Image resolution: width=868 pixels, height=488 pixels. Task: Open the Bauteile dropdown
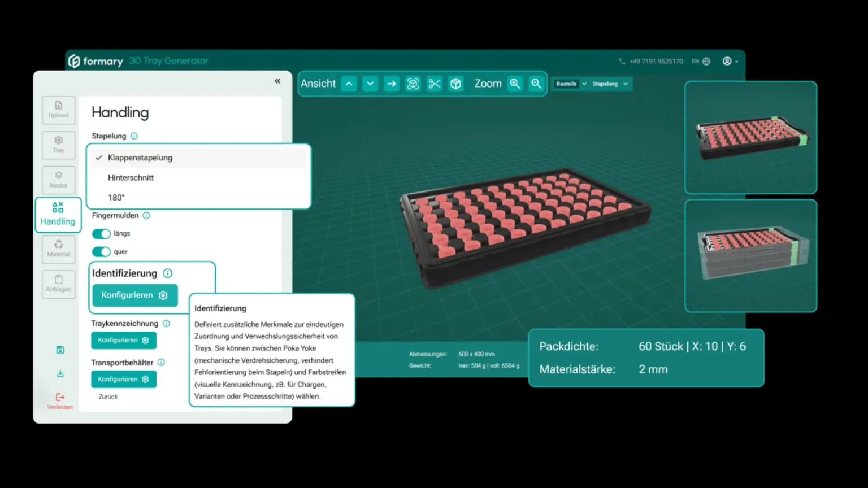coord(568,84)
